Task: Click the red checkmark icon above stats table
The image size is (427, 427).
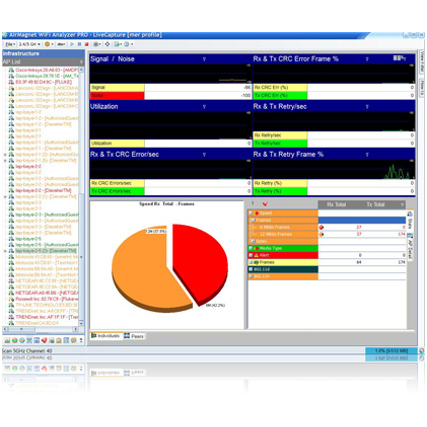Action: 265,204
